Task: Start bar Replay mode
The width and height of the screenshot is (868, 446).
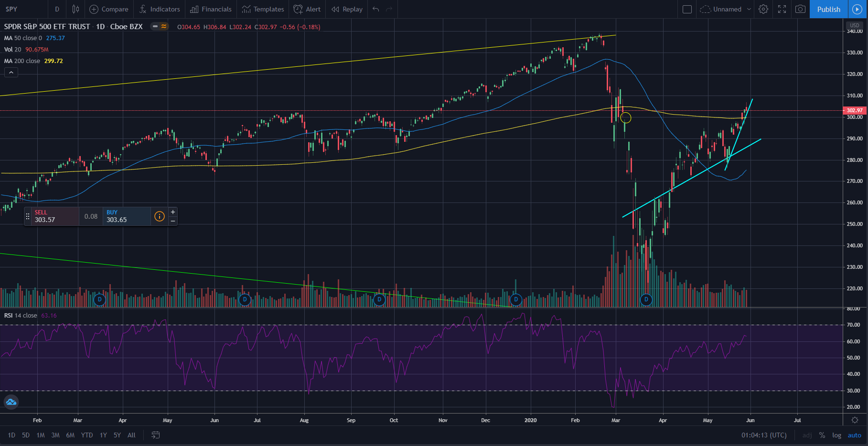Action: [x=347, y=9]
